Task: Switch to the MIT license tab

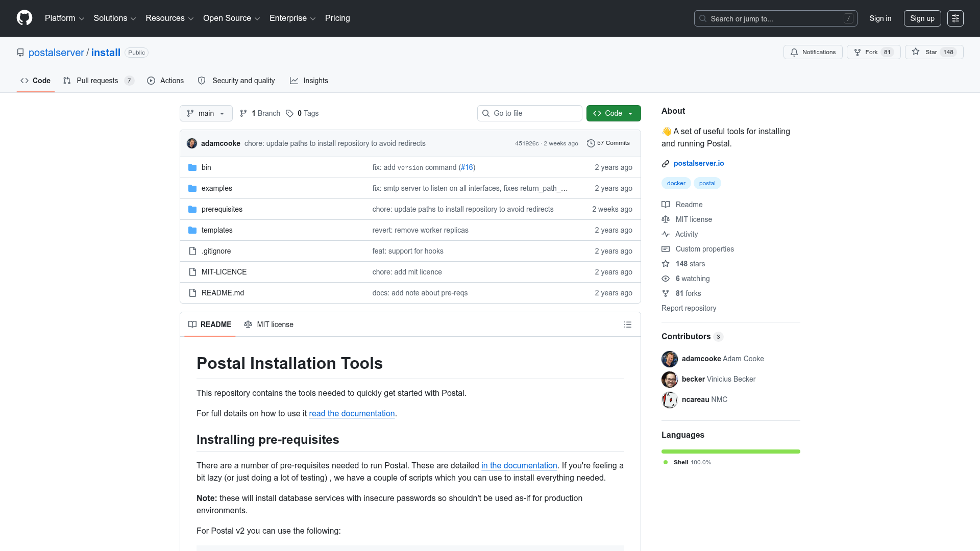Action: [x=269, y=324]
